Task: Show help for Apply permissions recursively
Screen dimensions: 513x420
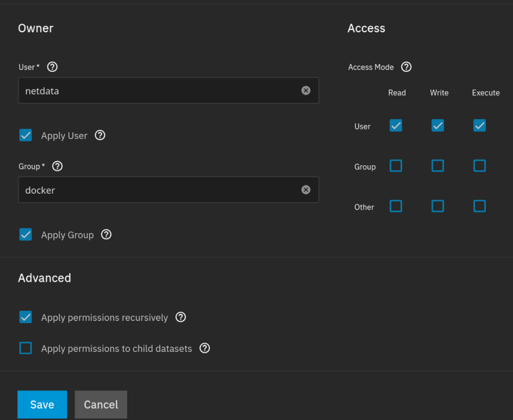Action: [x=181, y=317]
